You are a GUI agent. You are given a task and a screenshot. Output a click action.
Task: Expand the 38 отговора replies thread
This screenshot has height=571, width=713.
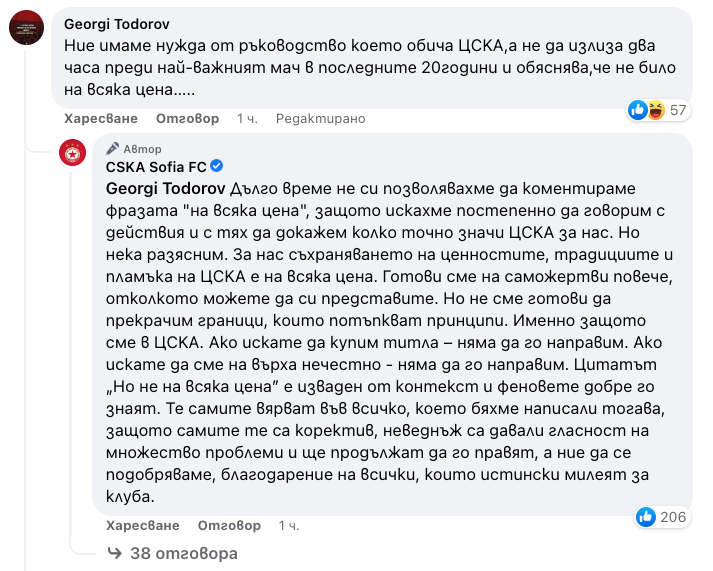pos(171,553)
